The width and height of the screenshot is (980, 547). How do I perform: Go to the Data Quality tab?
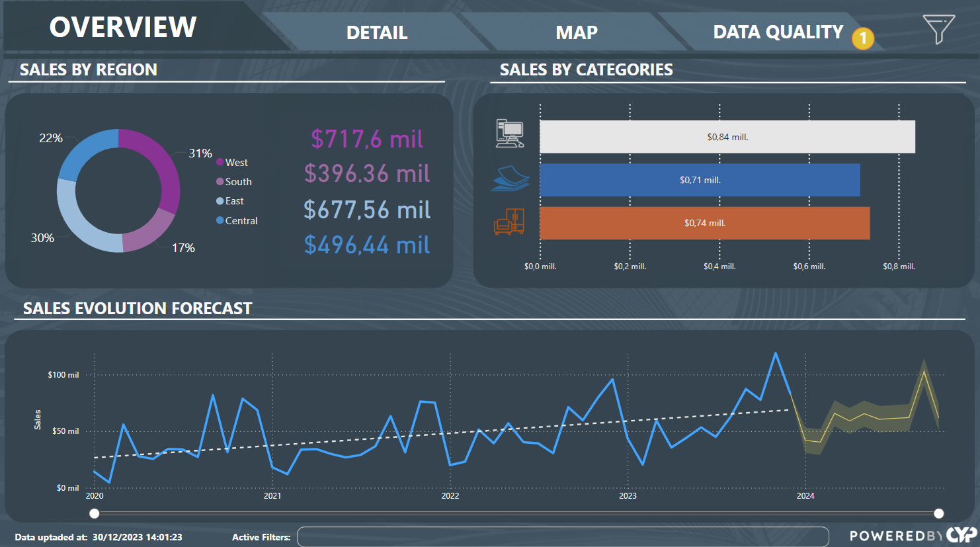tap(777, 32)
